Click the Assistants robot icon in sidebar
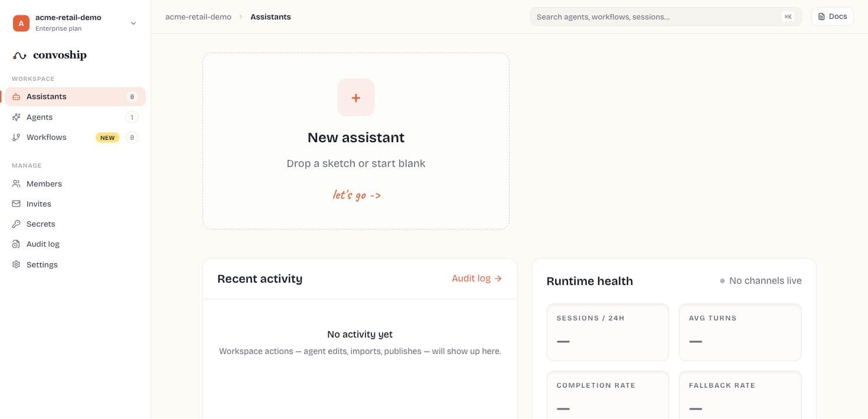The width and height of the screenshot is (868, 419). (17, 97)
